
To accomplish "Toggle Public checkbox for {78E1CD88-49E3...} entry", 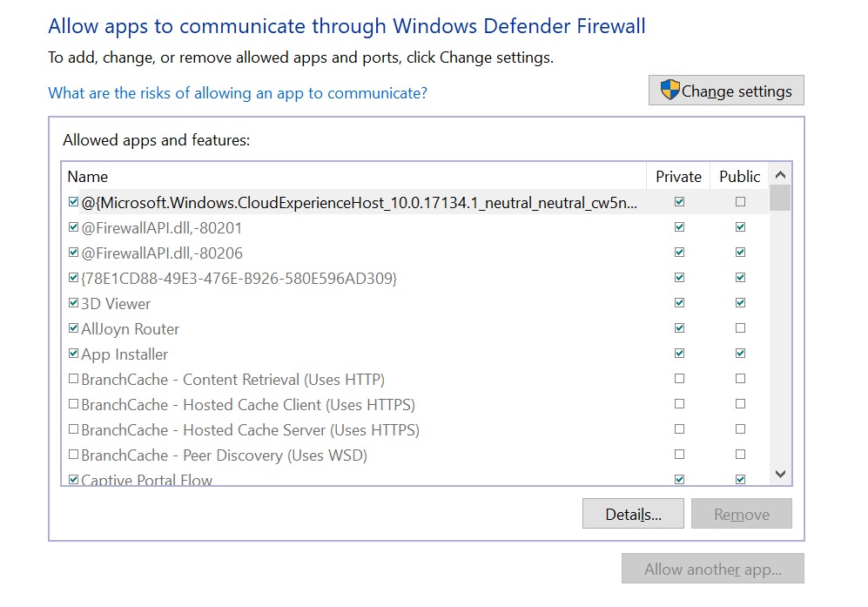I will [740, 278].
